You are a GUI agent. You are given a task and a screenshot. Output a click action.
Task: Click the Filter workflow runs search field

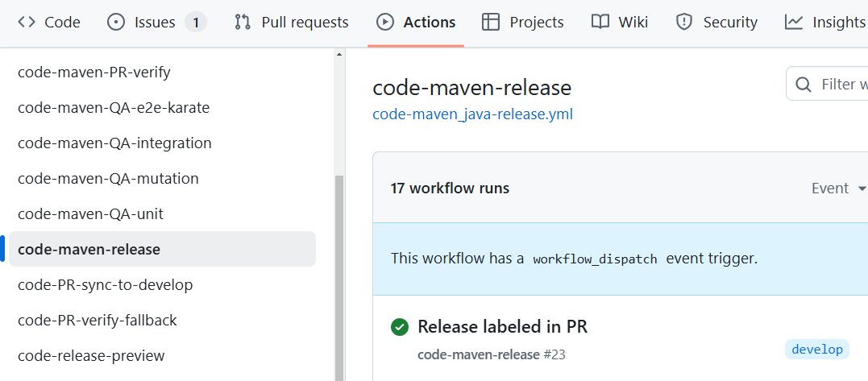coord(827,84)
